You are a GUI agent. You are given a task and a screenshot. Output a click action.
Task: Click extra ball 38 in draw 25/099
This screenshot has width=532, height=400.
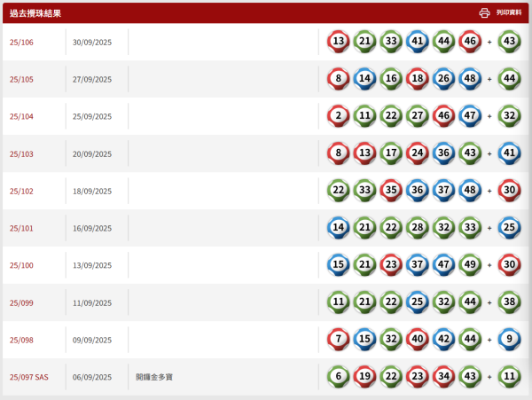coord(509,302)
